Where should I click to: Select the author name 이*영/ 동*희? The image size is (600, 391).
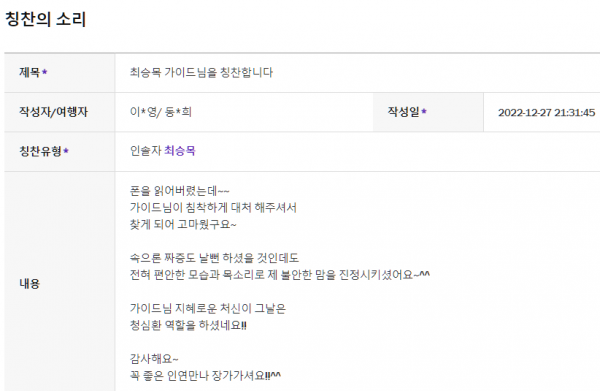(161, 112)
